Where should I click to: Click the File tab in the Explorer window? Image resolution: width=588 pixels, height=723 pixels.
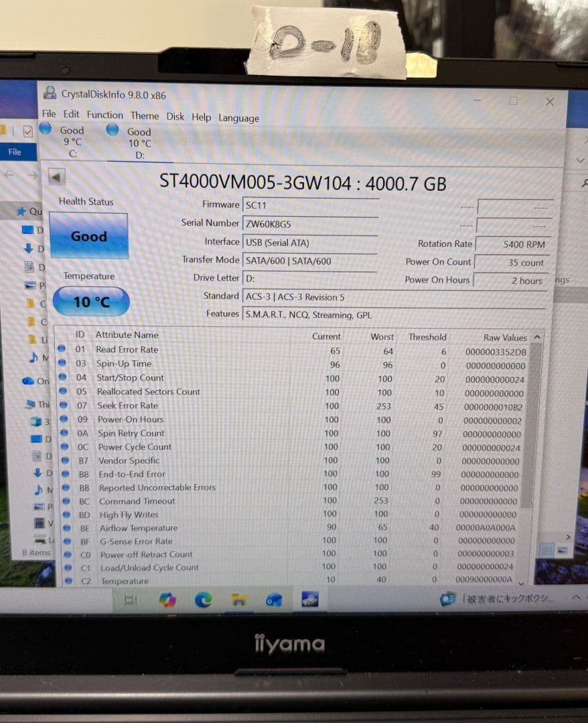pos(15,152)
